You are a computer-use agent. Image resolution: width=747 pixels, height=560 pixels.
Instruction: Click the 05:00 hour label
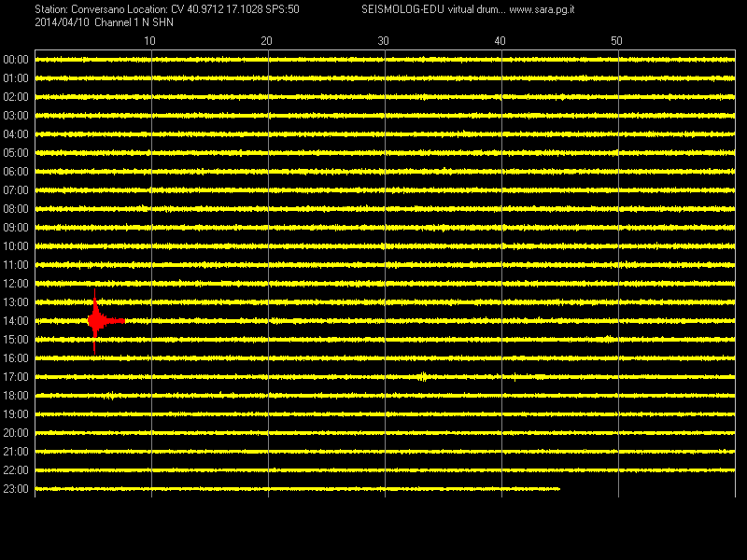(x=16, y=153)
